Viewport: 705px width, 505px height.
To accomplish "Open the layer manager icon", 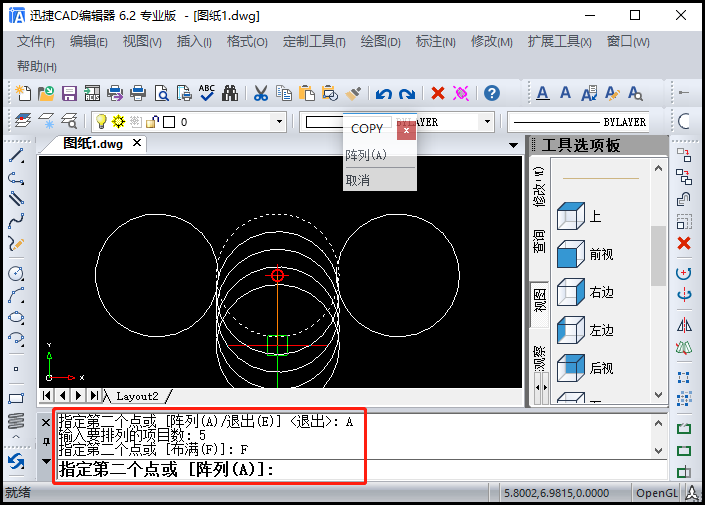I will click(x=22, y=121).
